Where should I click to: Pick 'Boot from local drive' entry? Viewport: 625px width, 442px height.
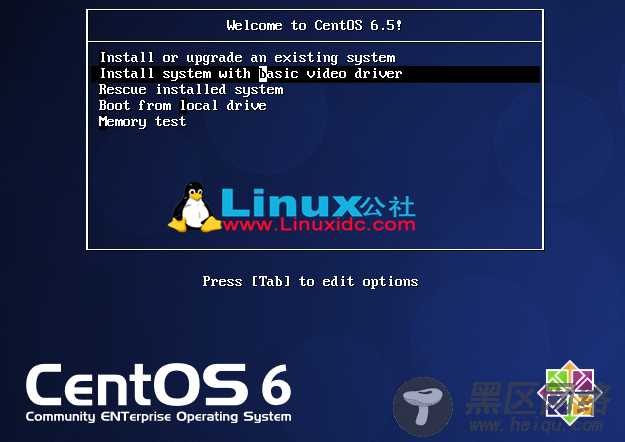pos(182,106)
